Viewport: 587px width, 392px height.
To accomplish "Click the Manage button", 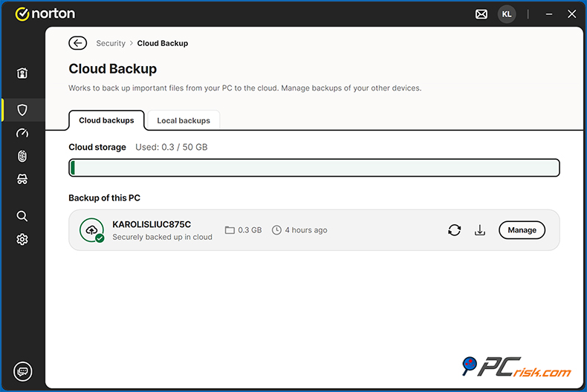I will 522,230.
